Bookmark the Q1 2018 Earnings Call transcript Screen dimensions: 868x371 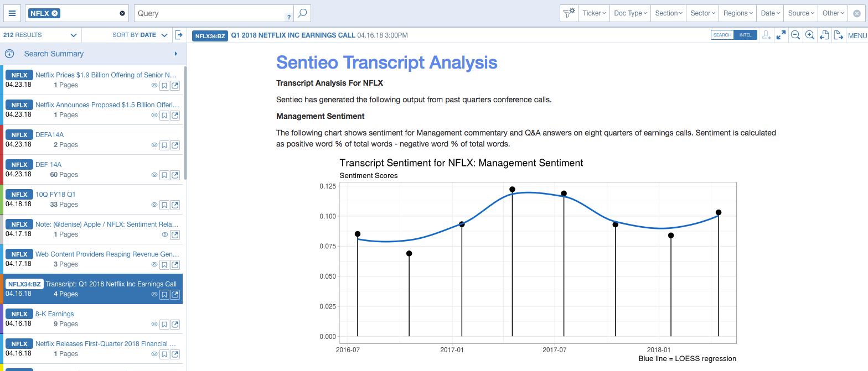(164, 294)
